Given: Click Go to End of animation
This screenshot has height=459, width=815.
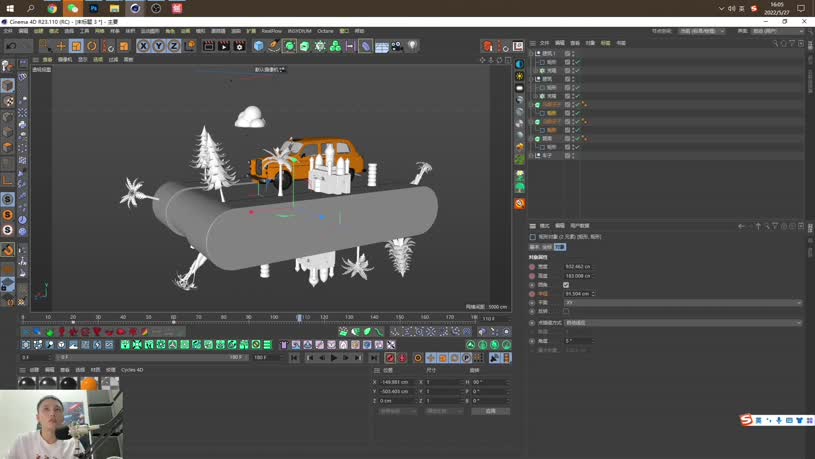Looking at the screenshot, I should [x=373, y=358].
